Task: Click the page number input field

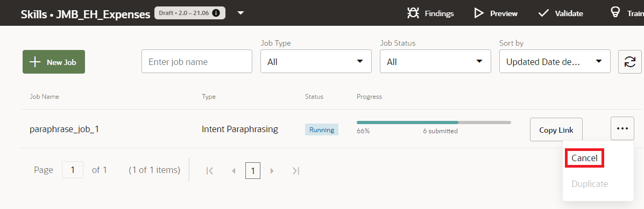Action: click(x=73, y=170)
